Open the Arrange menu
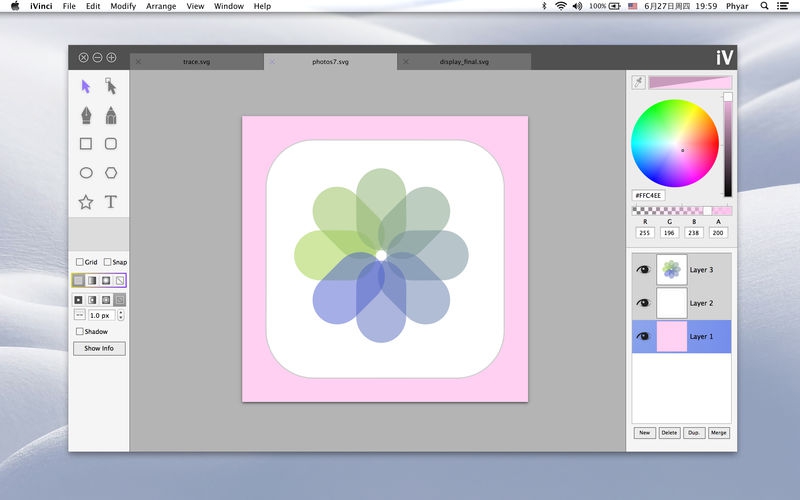Viewport: 800px width, 500px height. click(161, 6)
